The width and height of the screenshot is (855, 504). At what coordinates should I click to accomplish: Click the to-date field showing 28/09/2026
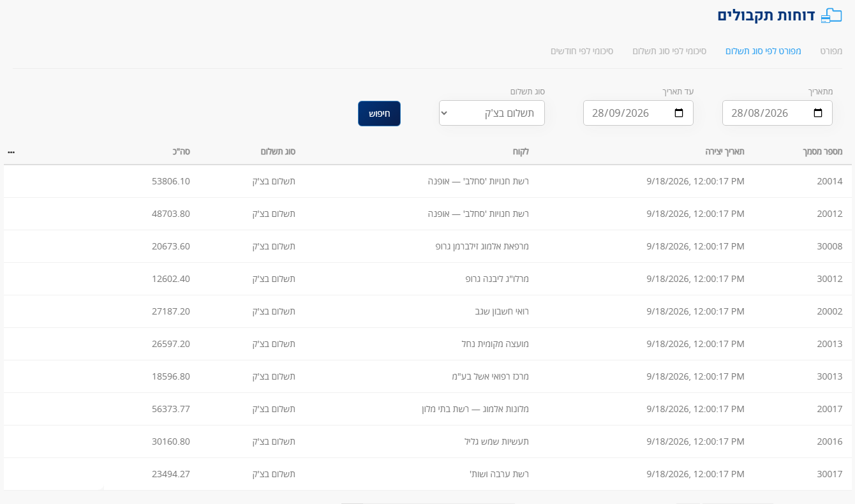(638, 113)
